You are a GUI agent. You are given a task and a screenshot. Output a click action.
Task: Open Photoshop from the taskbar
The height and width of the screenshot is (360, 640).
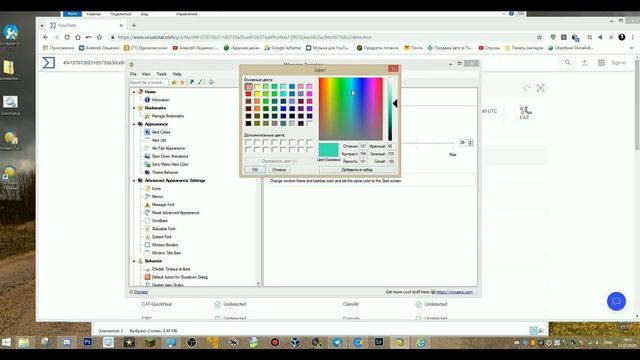coord(87,342)
